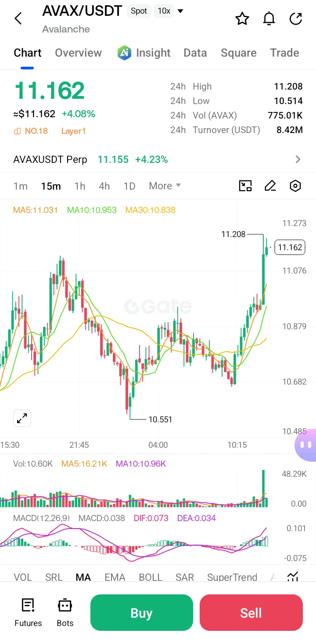The image size is (316, 644).
Task: Share the AVAX/USDT chart via share icon
Action: tap(296, 18)
